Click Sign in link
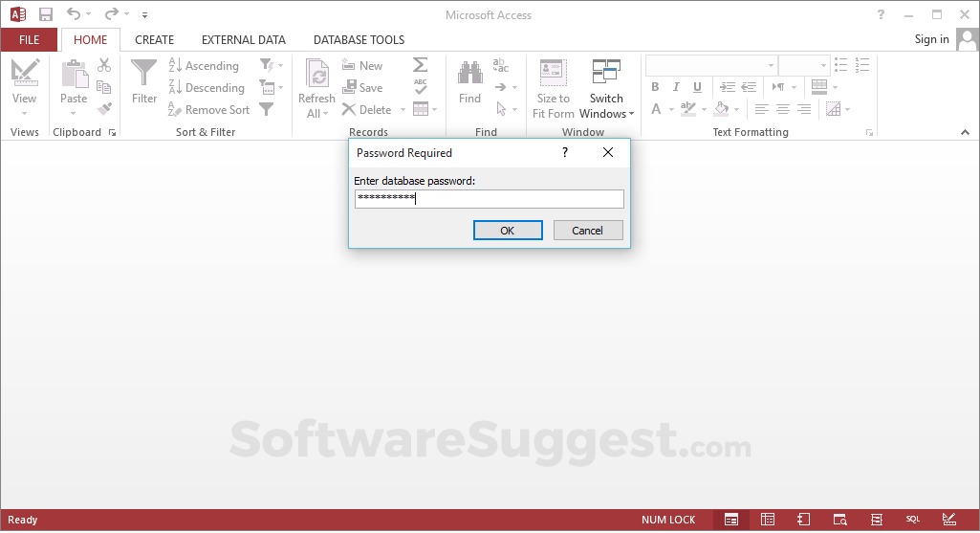This screenshot has height=533, width=980. point(932,39)
